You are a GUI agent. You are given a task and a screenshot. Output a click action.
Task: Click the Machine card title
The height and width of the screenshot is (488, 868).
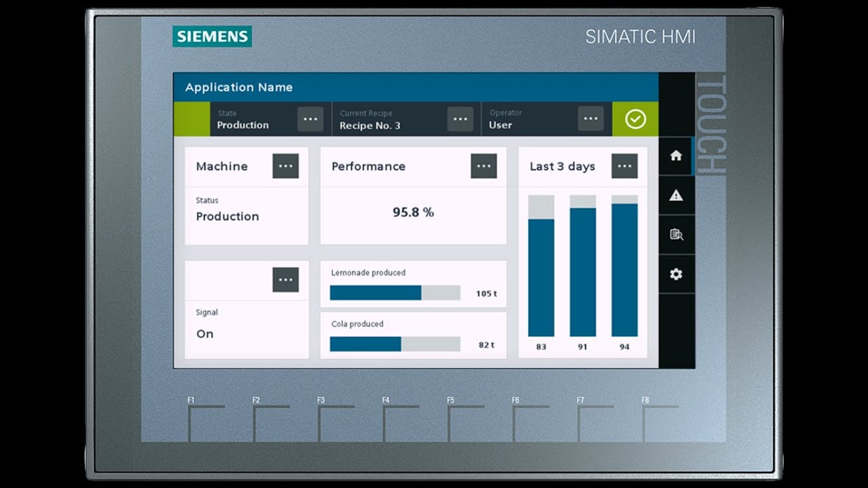pos(222,166)
